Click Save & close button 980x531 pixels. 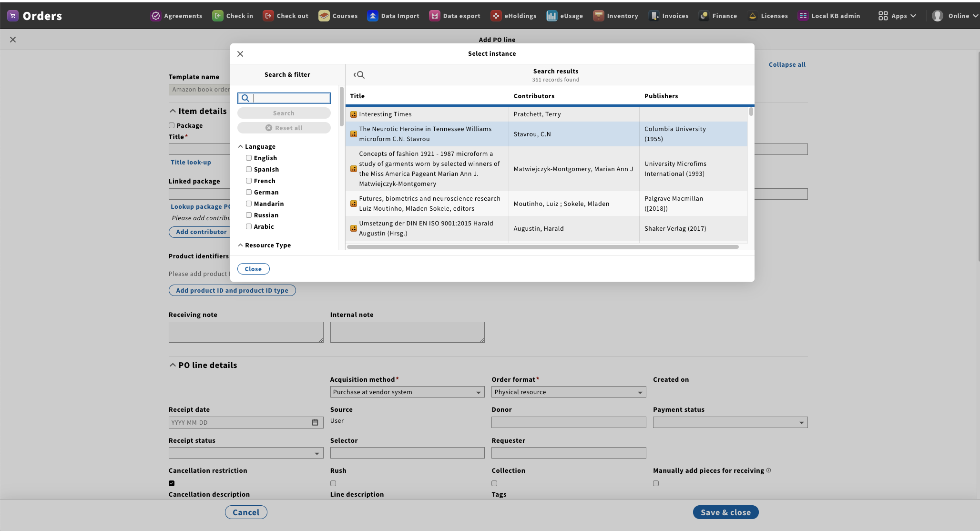coord(725,512)
